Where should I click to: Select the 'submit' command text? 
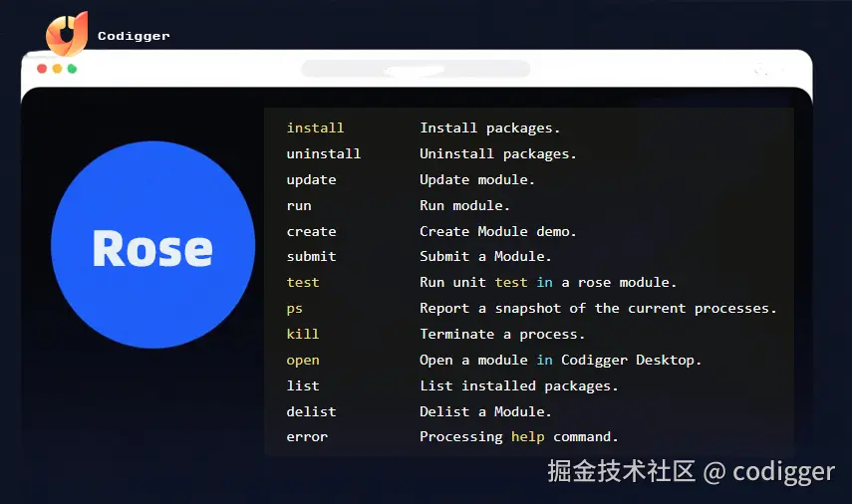coord(311,256)
